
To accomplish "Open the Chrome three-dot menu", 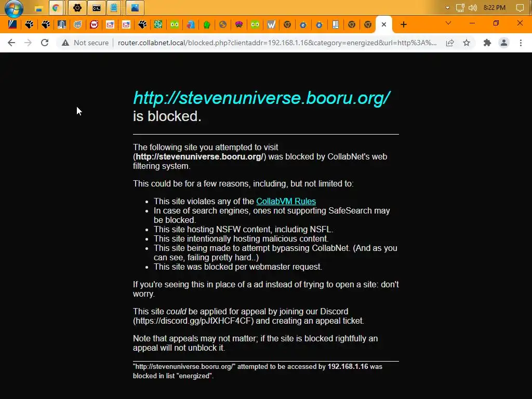I will tap(521, 43).
